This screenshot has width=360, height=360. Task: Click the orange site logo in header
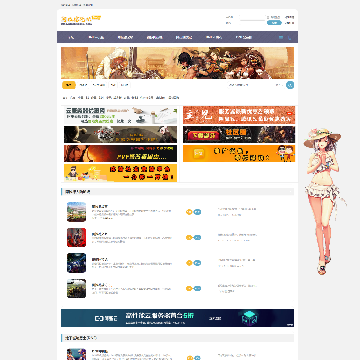(x=81, y=20)
